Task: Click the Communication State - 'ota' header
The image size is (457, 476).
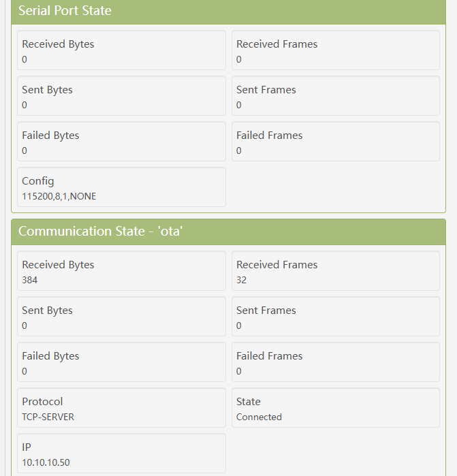Action: pyautogui.click(x=228, y=232)
